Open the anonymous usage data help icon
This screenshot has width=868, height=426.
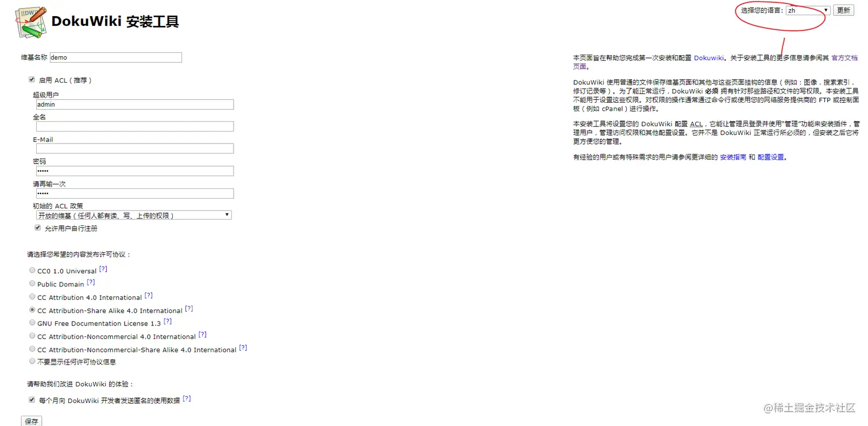coord(187,397)
